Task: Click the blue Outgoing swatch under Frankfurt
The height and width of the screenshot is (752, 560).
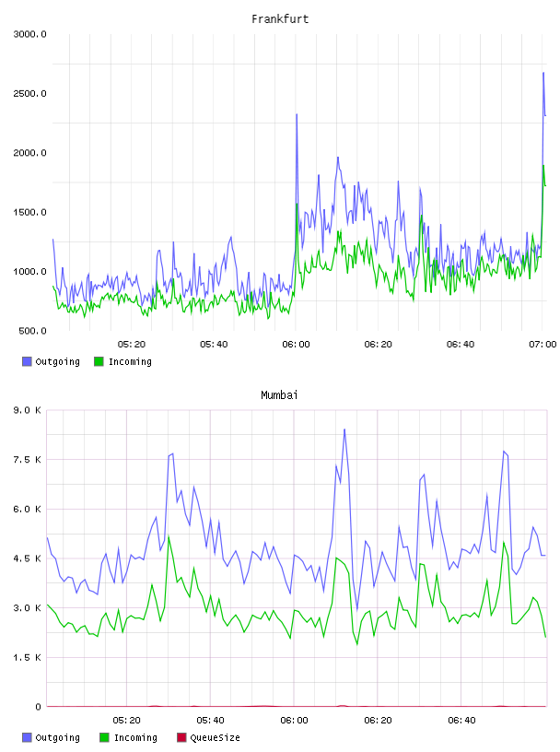Action: click(x=27, y=361)
